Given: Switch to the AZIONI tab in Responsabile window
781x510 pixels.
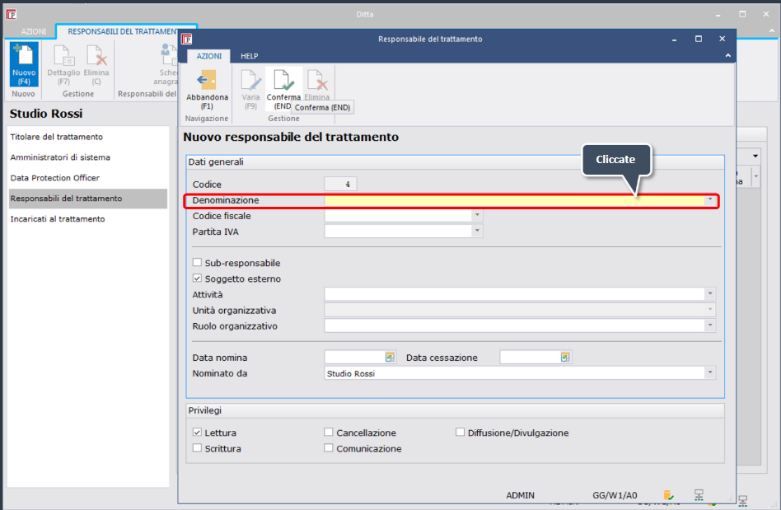Looking at the screenshot, I should [x=209, y=56].
